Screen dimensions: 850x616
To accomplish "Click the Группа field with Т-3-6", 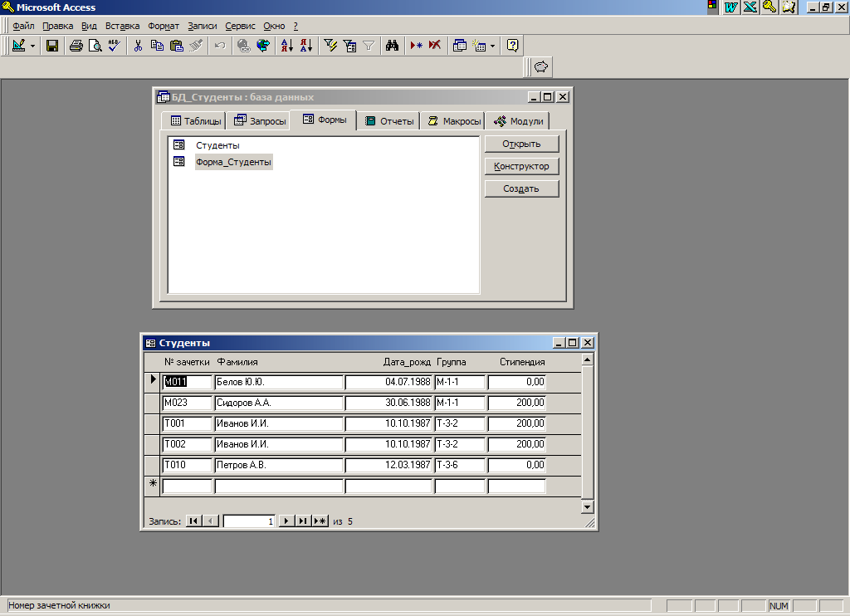I will point(460,465).
